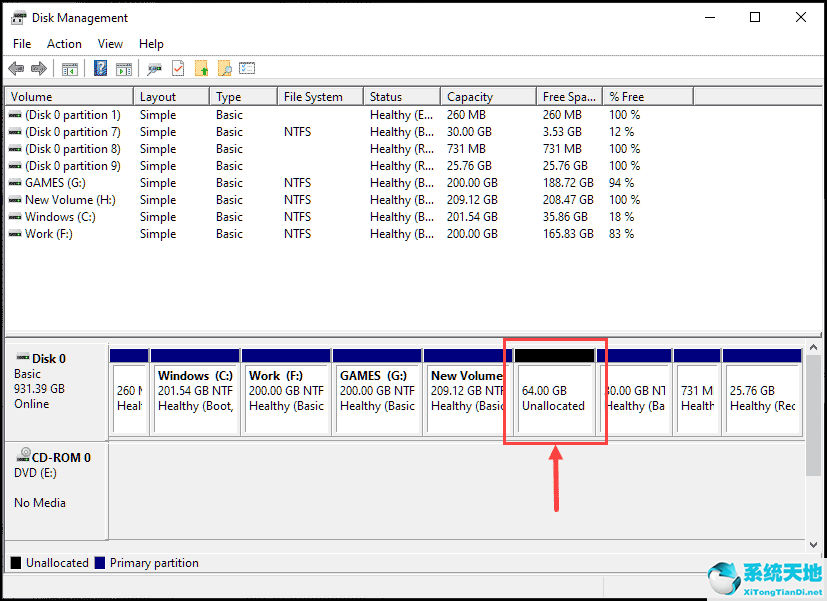The height and width of the screenshot is (601, 827).
Task: Click the last toolbar icon with checklist
Action: (x=246, y=68)
